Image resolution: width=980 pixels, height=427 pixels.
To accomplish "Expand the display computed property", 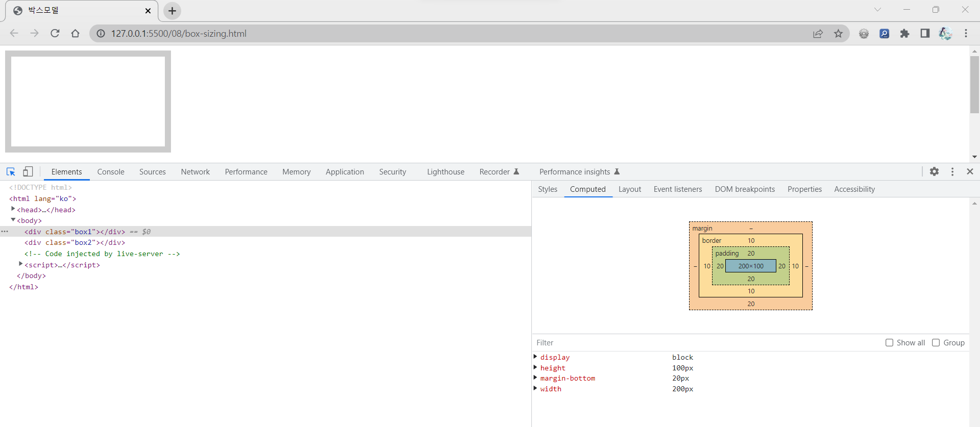I will 535,357.
